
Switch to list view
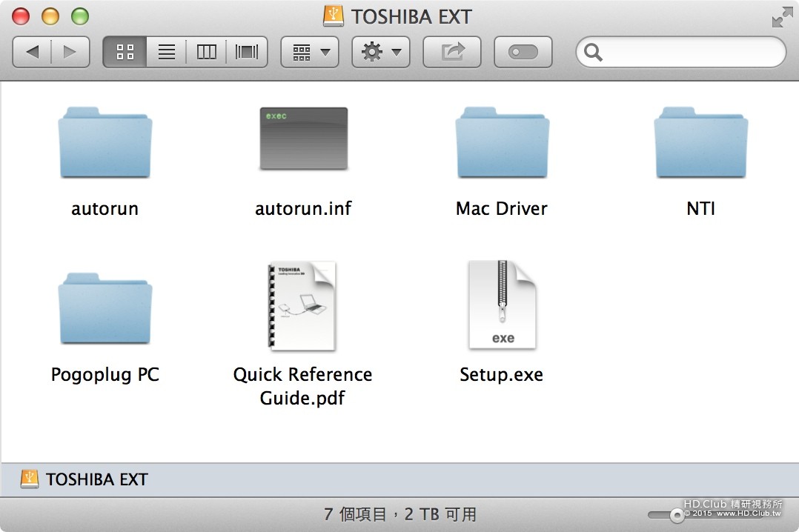click(x=166, y=52)
